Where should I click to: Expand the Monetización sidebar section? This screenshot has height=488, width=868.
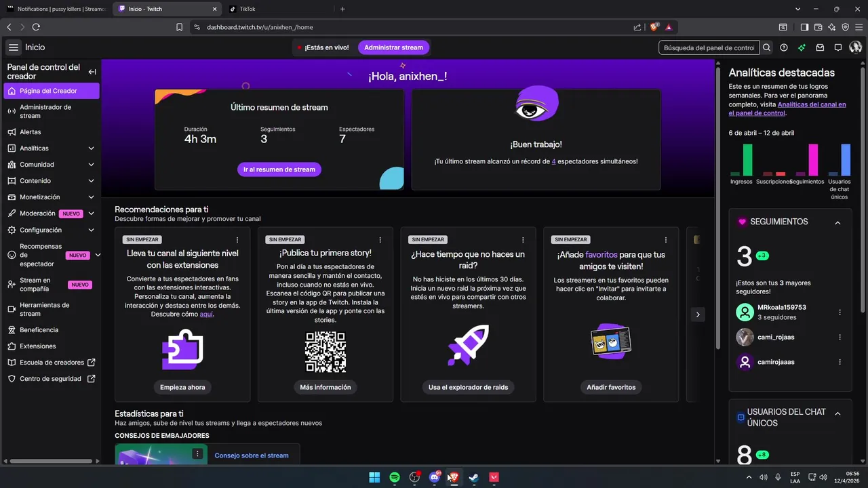[x=91, y=197]
